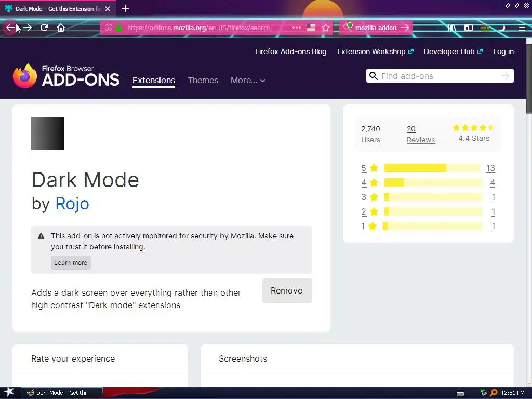Reload the current page
The image size is (532, 399).
44,28
